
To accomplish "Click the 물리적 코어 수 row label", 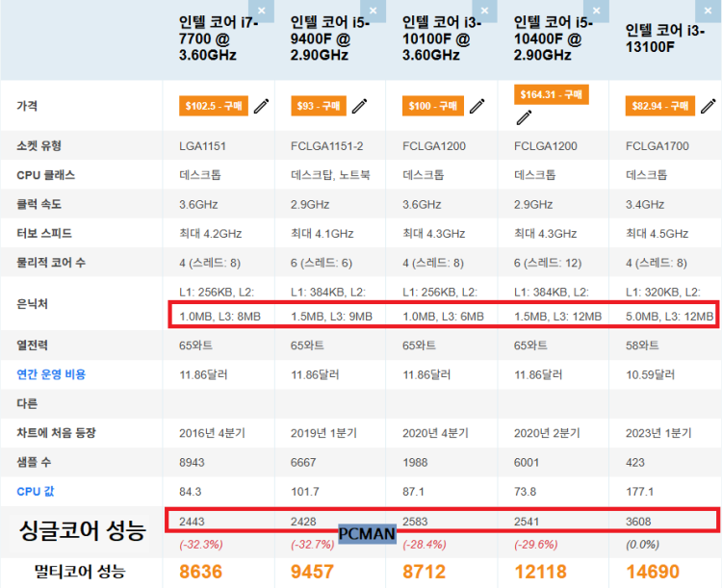I will pyautogui.click(x=51, y=263).
